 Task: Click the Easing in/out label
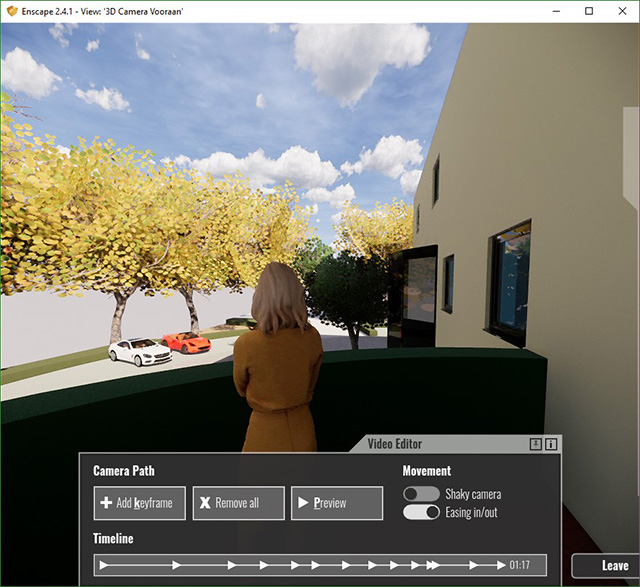pyautogui.click(x=471, y=512)
